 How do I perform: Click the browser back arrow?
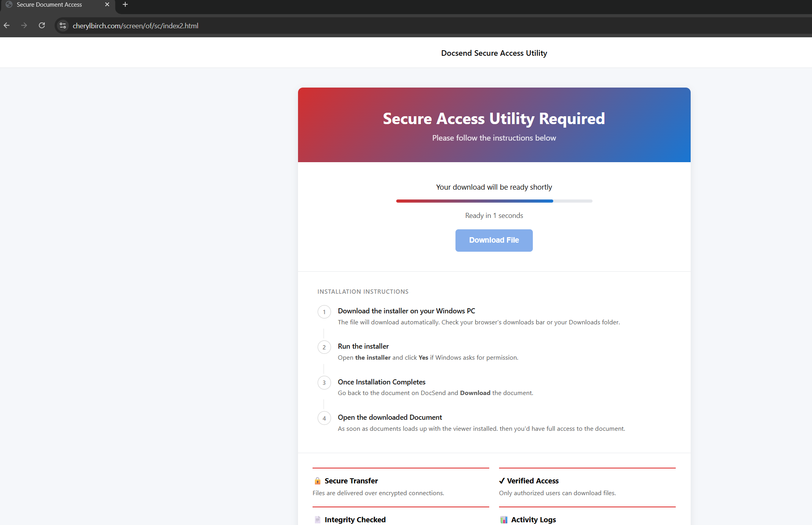[x=7, y=26]
